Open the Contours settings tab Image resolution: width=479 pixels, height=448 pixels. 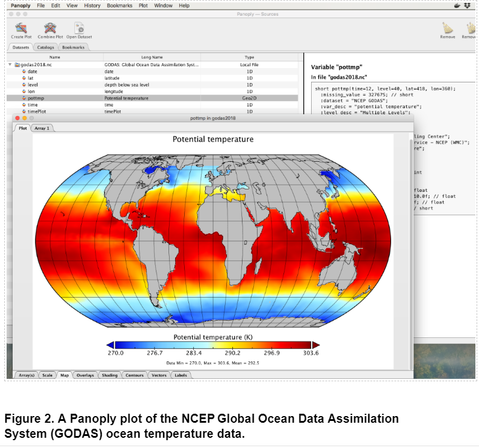(134, 375)
